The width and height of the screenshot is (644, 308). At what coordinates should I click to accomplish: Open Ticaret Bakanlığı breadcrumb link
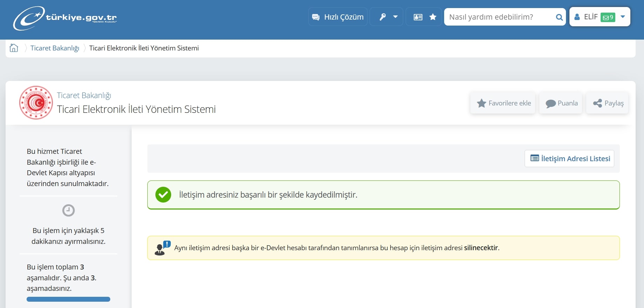55,48
